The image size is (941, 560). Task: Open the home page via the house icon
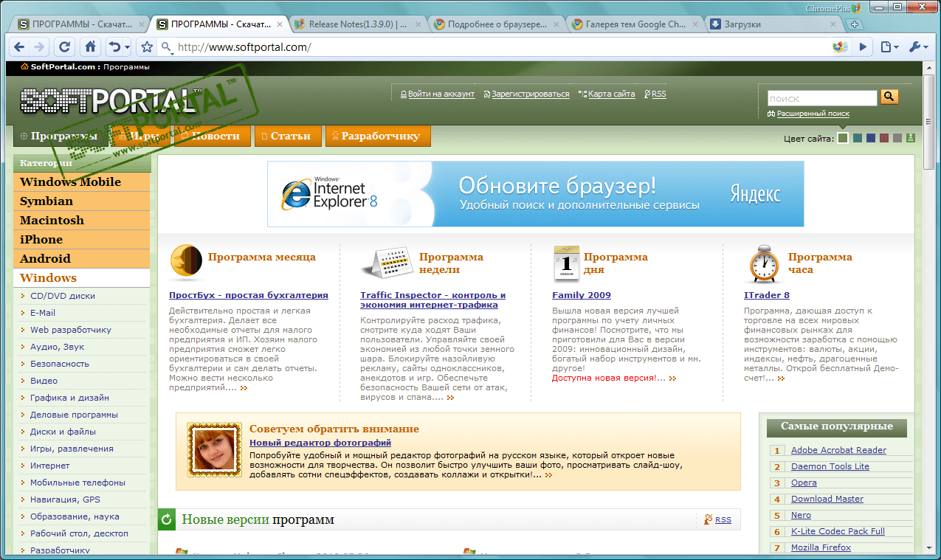click(89, 47)
